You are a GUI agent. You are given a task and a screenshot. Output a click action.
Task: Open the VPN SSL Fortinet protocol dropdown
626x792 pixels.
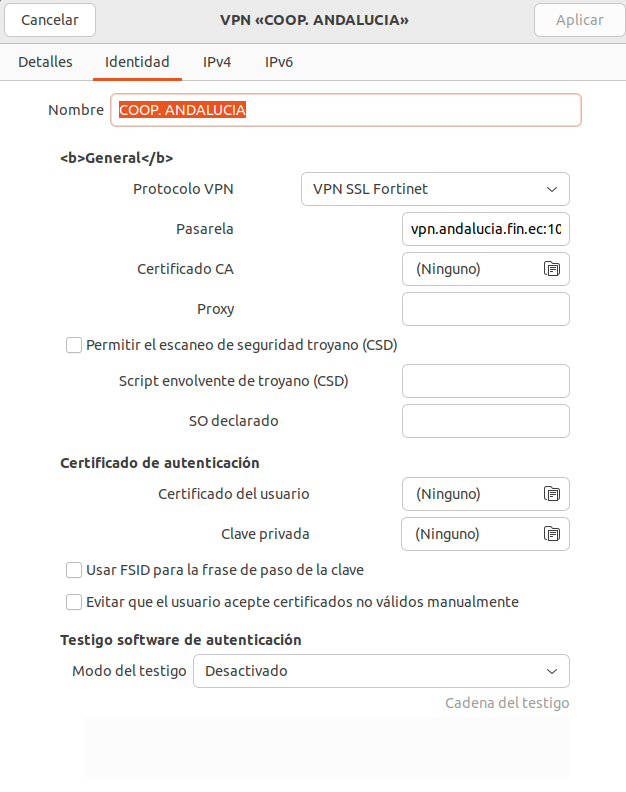pyautogui.click(x=435, y=189)
